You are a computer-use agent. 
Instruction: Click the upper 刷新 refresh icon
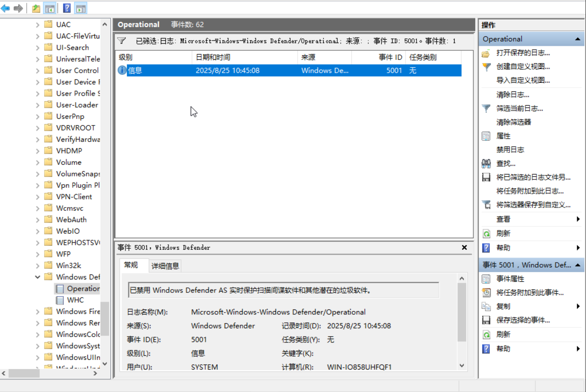click(486, 234)
